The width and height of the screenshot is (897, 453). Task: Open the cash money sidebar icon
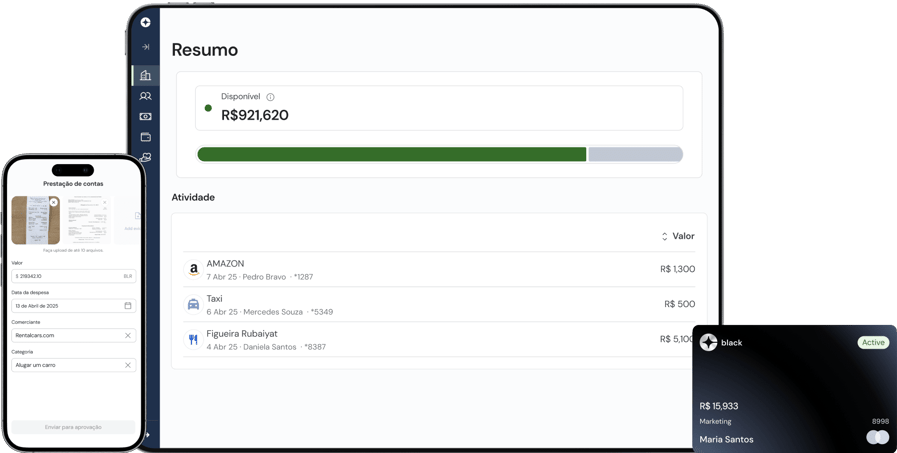point(145,117)
